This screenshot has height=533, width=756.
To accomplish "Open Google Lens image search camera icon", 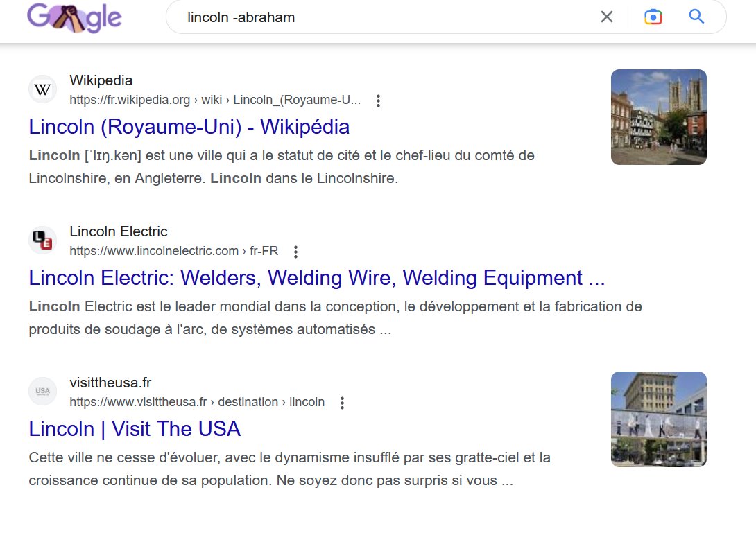I will coord(653,17).
